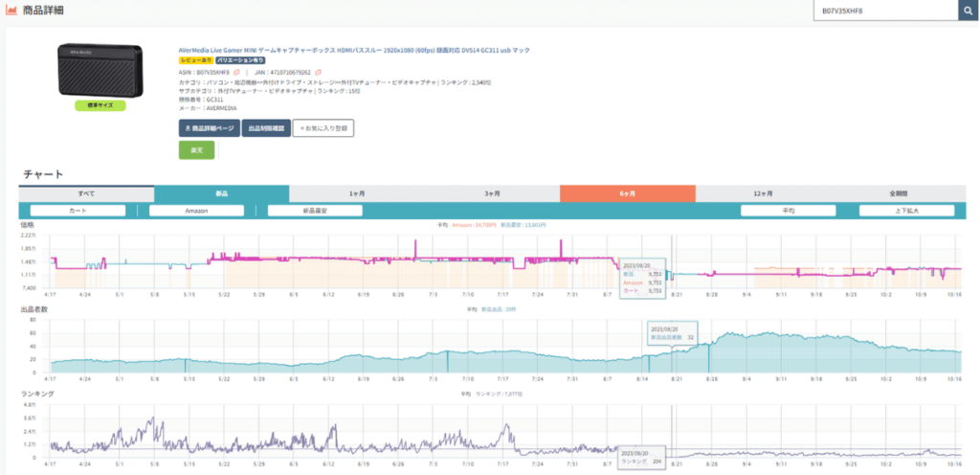Viewport: 980px width, 475px height.
Task: Switch chart range to 全期間
Action: 898,193
